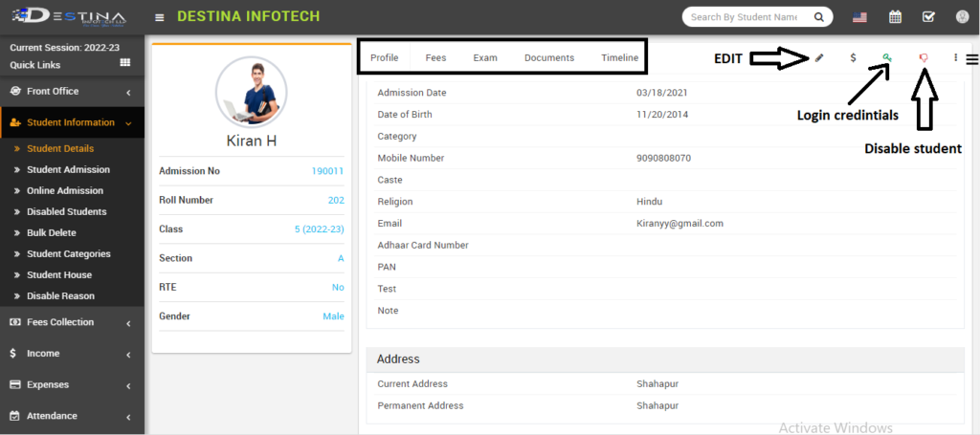Click the user profile avatar in header
980x435 pixels.
point(963,17)
